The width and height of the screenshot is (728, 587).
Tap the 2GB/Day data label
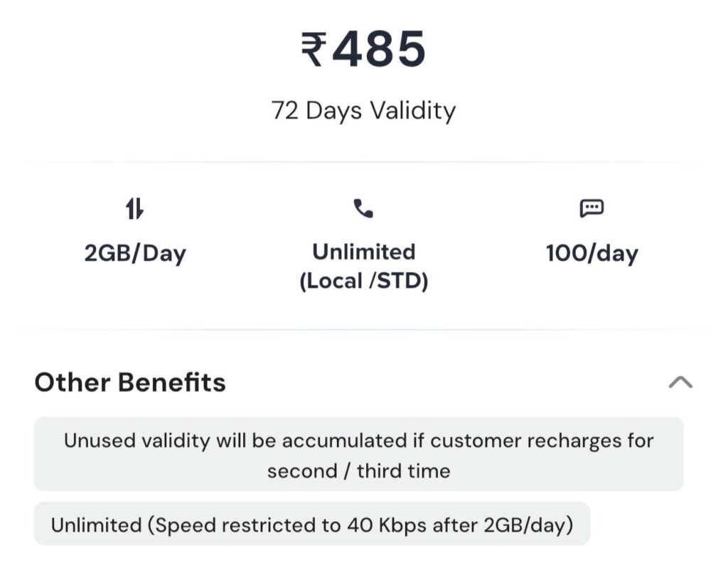tap(135, 254)
